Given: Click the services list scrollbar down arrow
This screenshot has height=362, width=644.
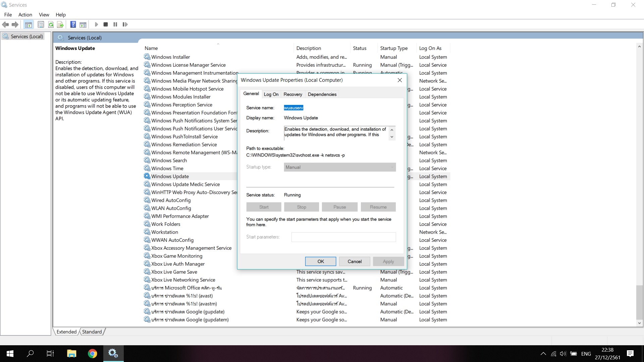Looking at the screenshot, I should (639, 323).
